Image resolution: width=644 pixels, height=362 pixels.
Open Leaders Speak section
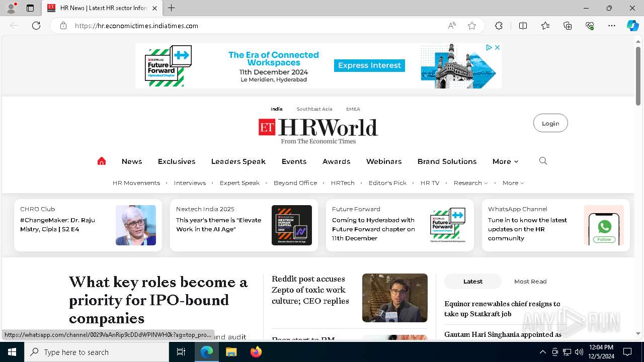[x=238, y=161]
